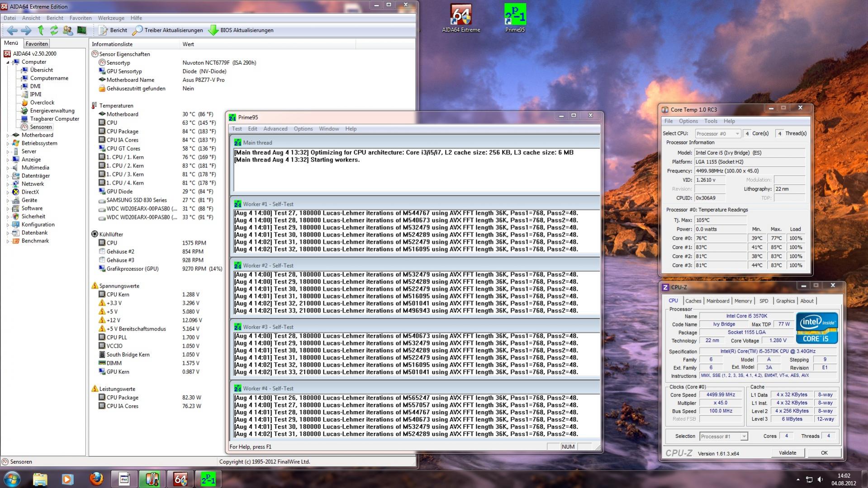Screen dimensions: 868x488
Task: Open CPU-Z's Graphics tab
Action: [x=785, y=301]
